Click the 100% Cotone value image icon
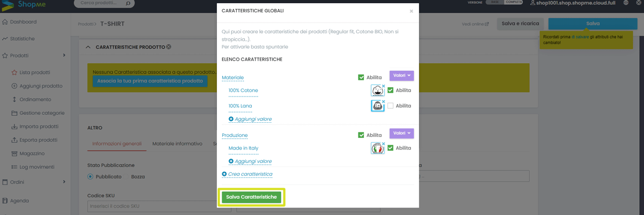644x215 pixels. click(x=377, y=90)
